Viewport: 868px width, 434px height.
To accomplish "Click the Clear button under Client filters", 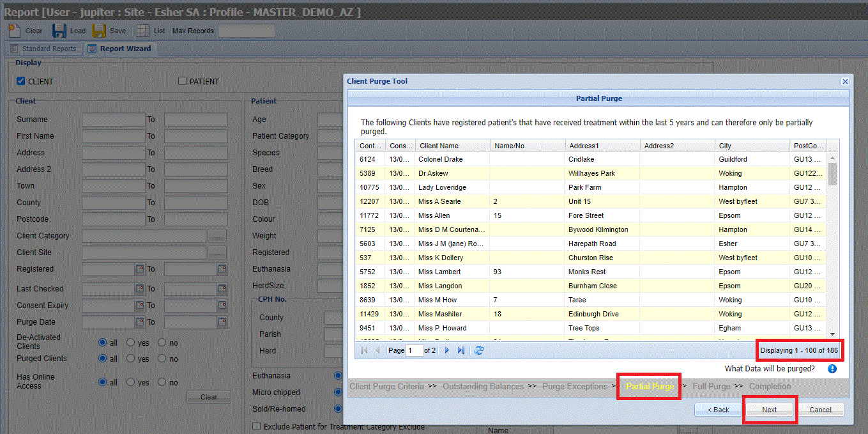I will (x=209, y=397).
